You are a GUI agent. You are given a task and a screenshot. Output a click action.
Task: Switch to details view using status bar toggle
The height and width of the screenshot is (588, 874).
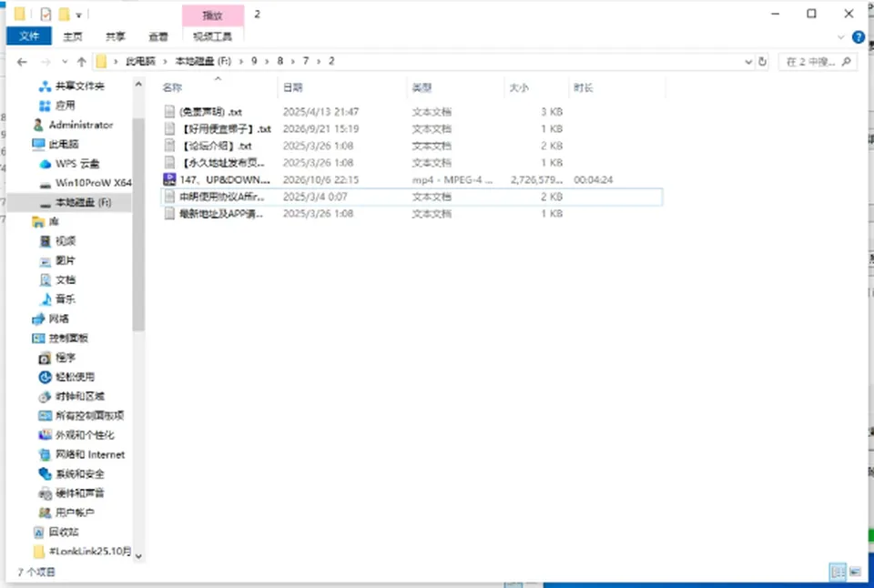tap(838, 572)
